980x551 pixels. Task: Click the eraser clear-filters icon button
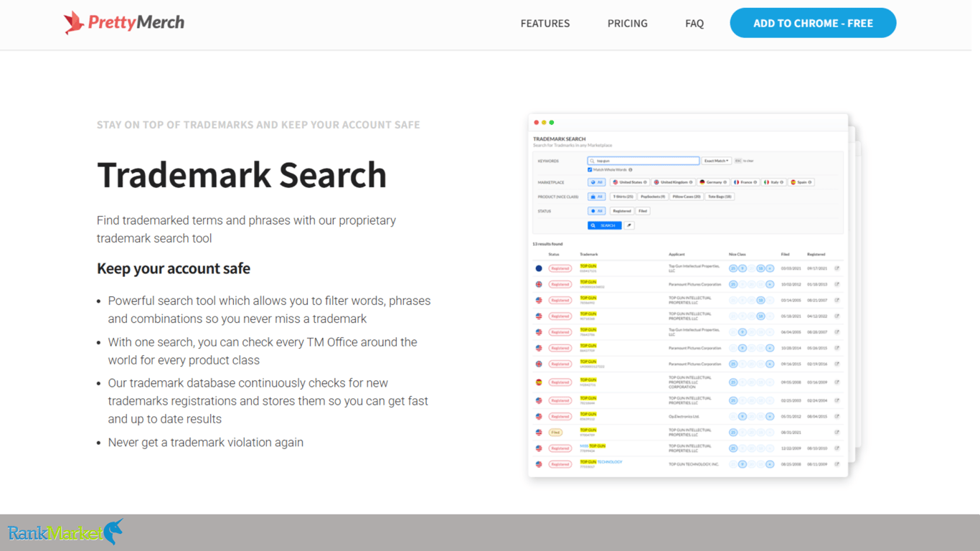tap(629, 225)
